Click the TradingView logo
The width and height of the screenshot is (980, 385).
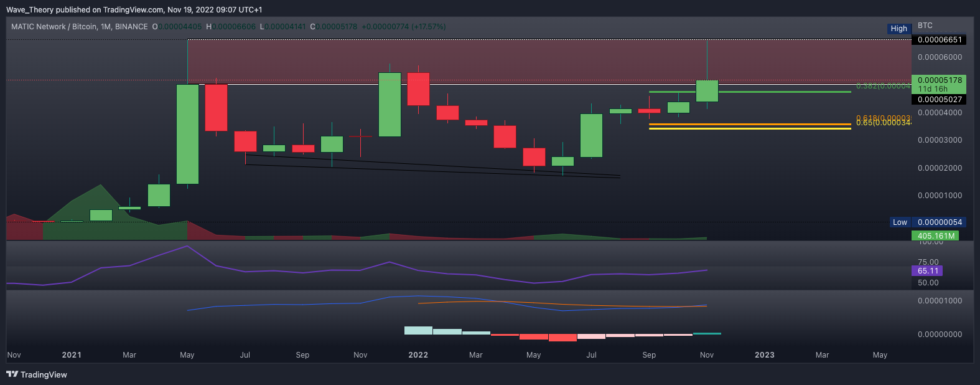[x=37, y=374]
